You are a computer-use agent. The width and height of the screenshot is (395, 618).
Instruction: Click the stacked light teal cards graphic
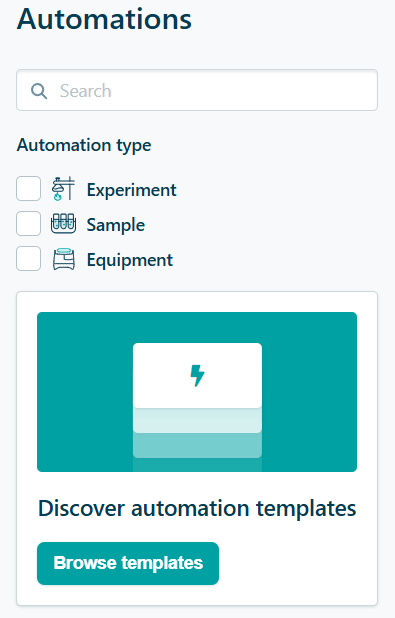198,439
